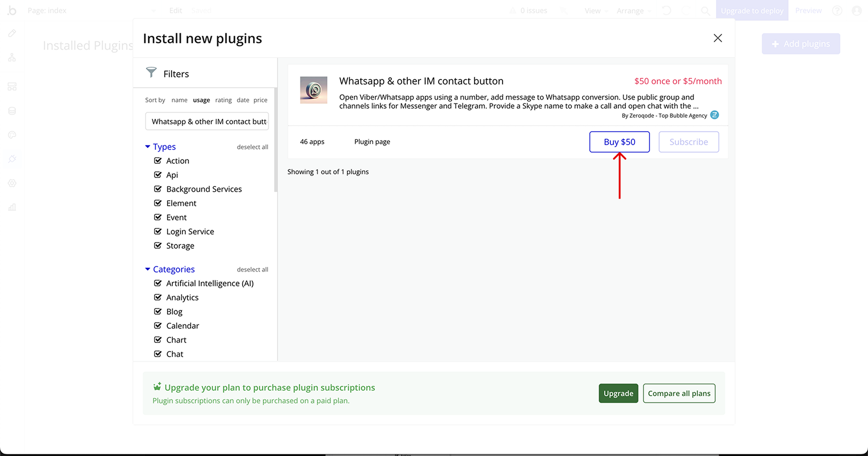This screenshot has width=868, height=456.
Task: Open the Settings tab gear icon
Action: [12, 183]
